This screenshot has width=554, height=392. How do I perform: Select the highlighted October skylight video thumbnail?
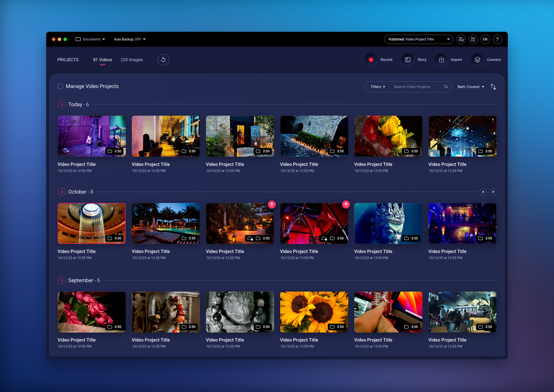pos(91,223)
